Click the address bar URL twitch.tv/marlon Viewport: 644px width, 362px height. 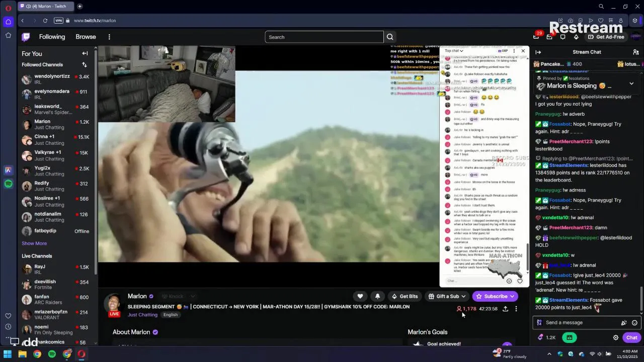(x=95, y=21)
